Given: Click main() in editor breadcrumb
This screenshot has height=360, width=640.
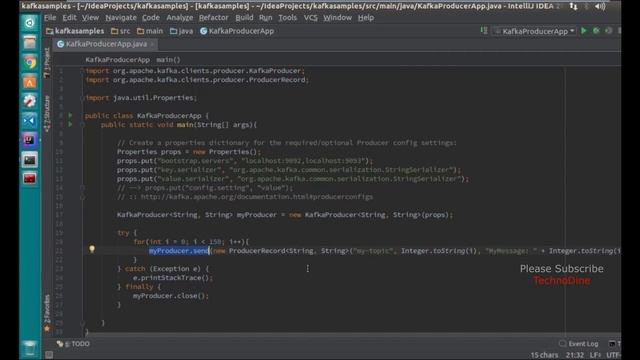Looking at the screenshot, I should 168,60.
